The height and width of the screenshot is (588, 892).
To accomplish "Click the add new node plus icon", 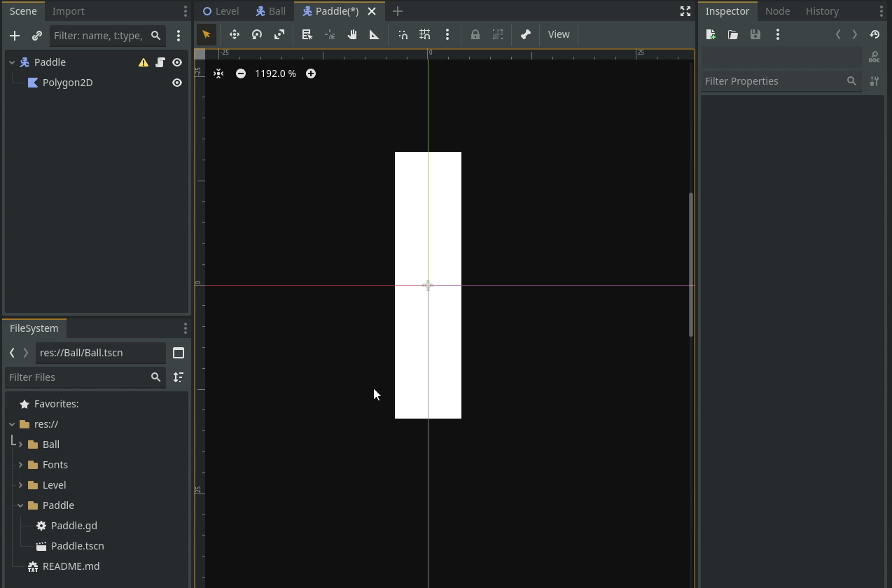I will pyautogui.click(x=15, y=36).
